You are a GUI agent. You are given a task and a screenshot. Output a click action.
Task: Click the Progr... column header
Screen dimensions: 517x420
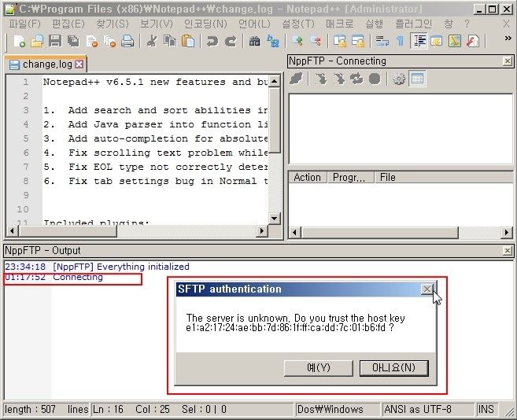(x=350, y=178)
